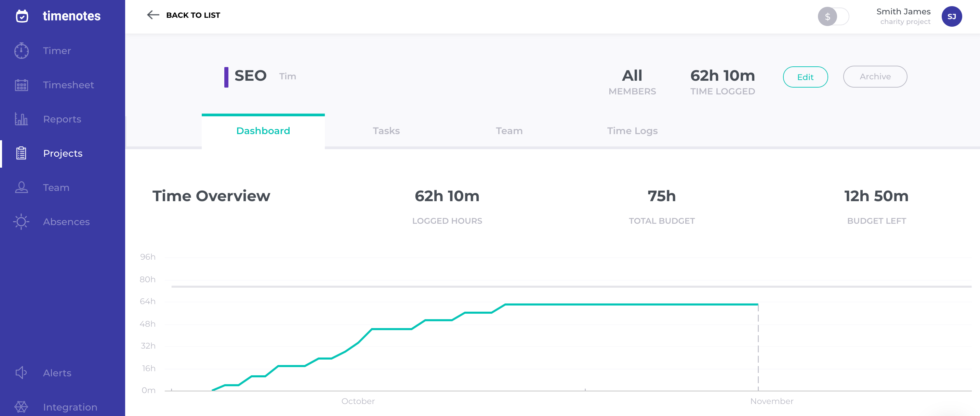Click the Reports bar chart icon
Image resolution: width=980 pixels, height=416 pixels.
click(x=21, y=119)
